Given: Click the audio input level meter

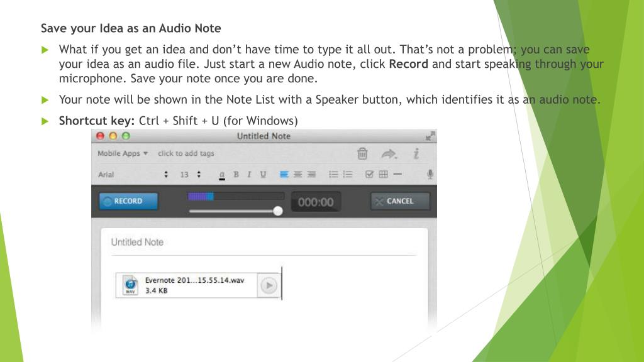Looking at the screenshot, I should coord(236,197).
